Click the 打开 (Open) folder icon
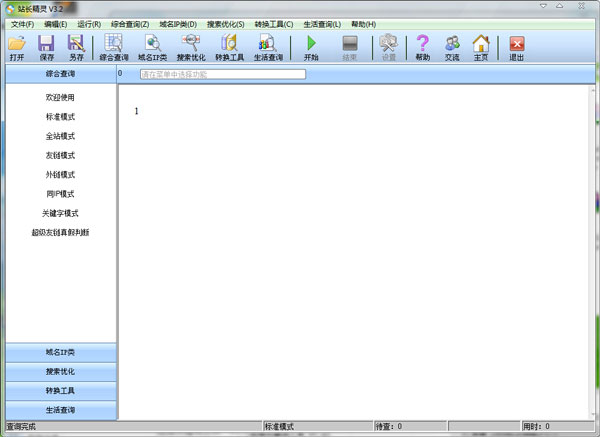600x437 pixels. coord(17,44)
